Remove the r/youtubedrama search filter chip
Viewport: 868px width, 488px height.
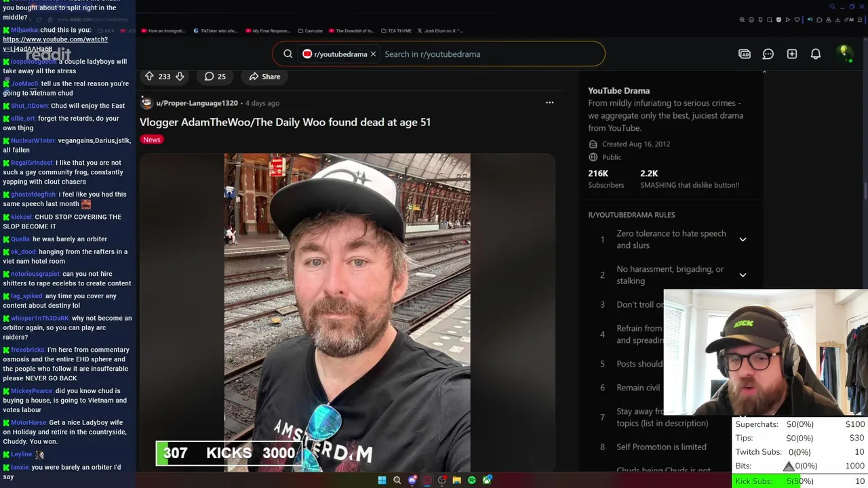(x=373, y=54)
